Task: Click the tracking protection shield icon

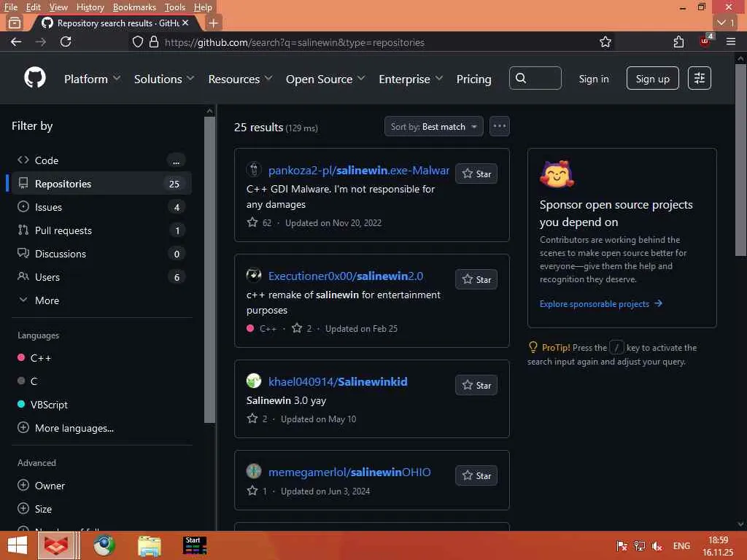Action: (x=138, y=42)
